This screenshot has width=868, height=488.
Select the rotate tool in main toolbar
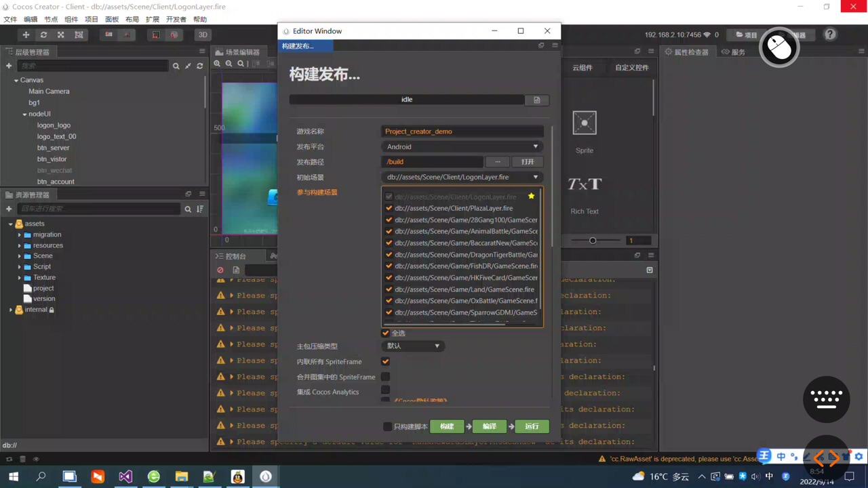point(43,35)
